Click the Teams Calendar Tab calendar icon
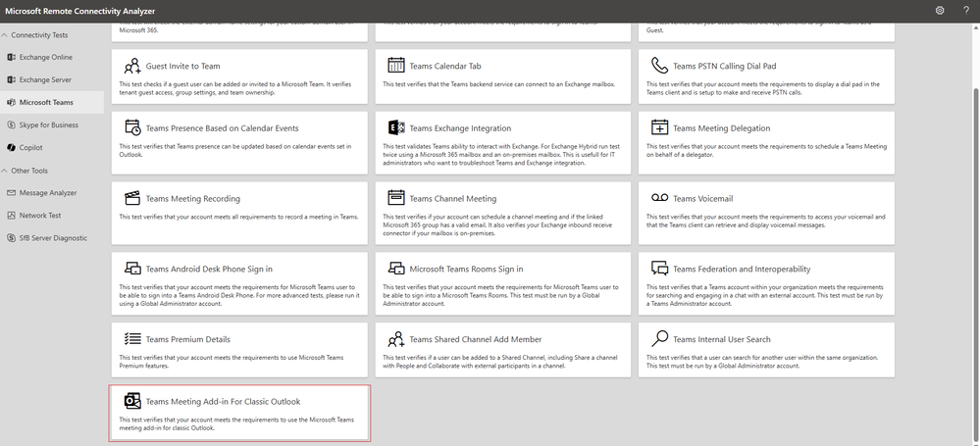Screen dimensions: 980x446 [x=396, y=66]
